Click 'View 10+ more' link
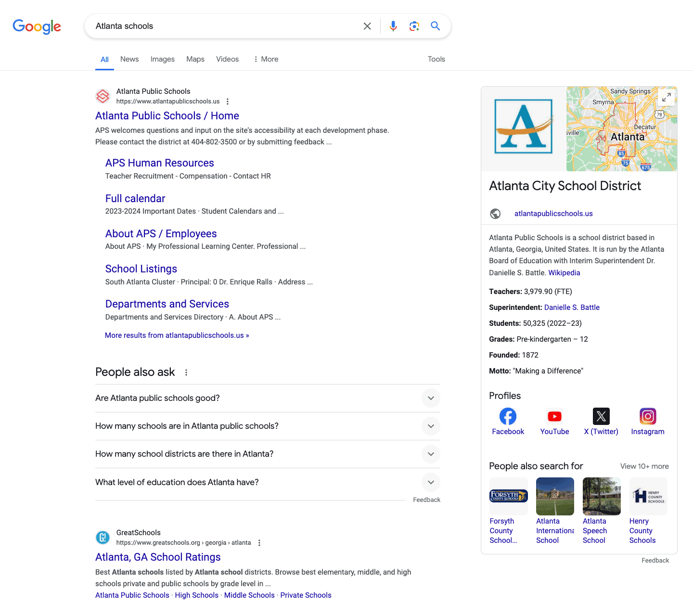 coord(644,466)
